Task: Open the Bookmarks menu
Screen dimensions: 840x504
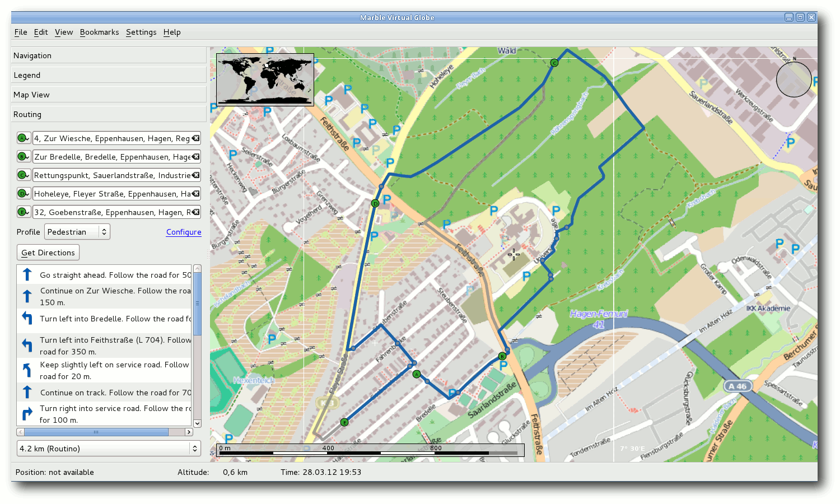Action: pos(100,32)
